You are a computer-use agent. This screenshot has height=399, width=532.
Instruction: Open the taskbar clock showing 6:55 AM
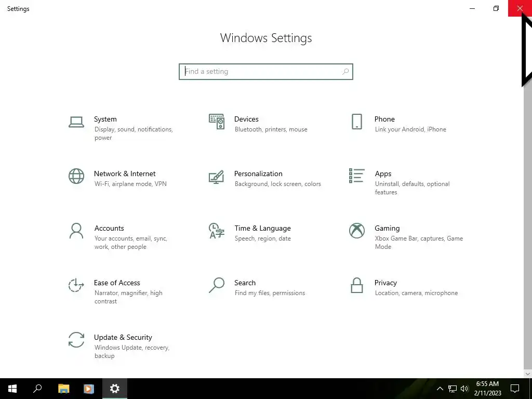(487, 389)
